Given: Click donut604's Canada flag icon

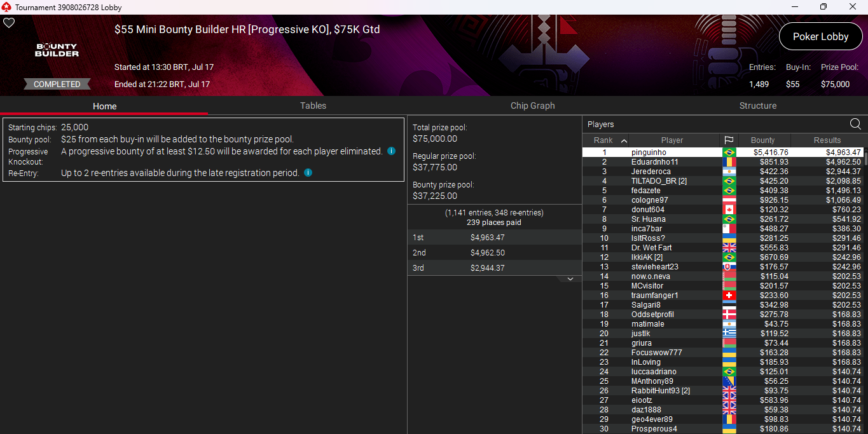Looking at the screenshot, I should coord(729,210).
